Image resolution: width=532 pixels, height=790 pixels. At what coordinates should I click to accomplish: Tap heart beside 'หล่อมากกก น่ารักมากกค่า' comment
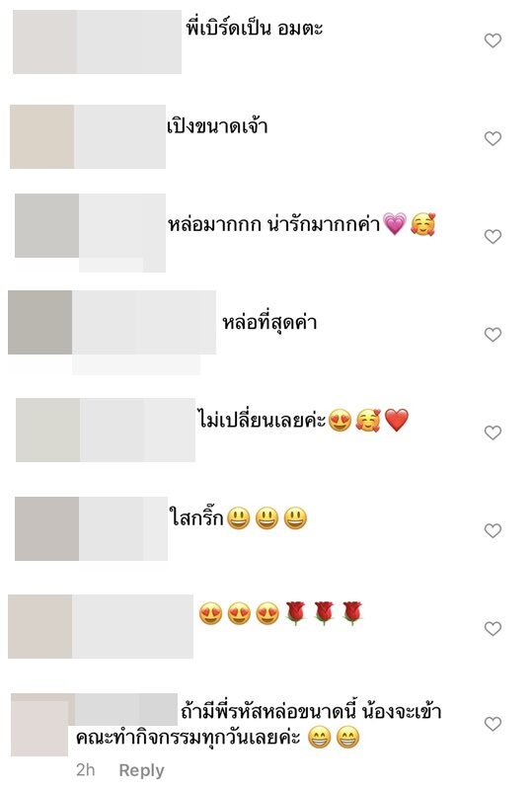(493, 236)
